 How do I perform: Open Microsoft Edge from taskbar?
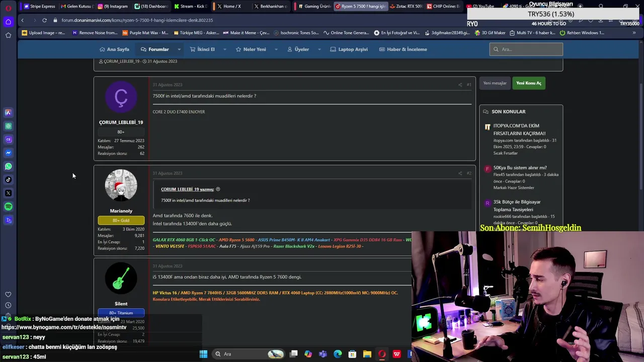[338, 354]
